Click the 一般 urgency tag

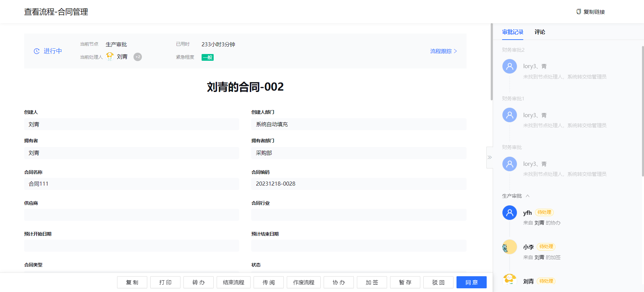pyautogui.click(x=208, y=57)
